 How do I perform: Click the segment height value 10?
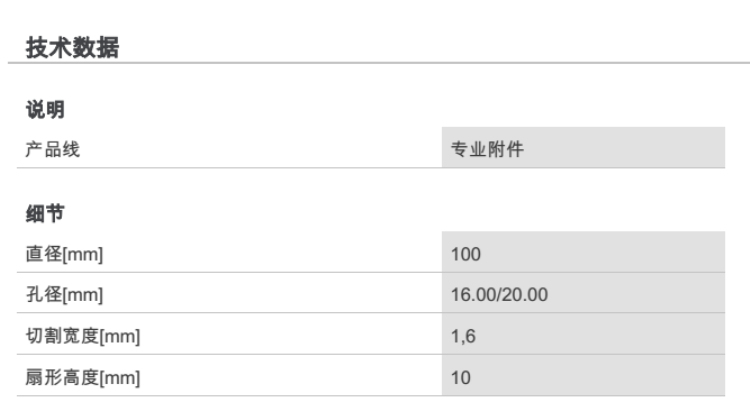click(x=462, y=379)
